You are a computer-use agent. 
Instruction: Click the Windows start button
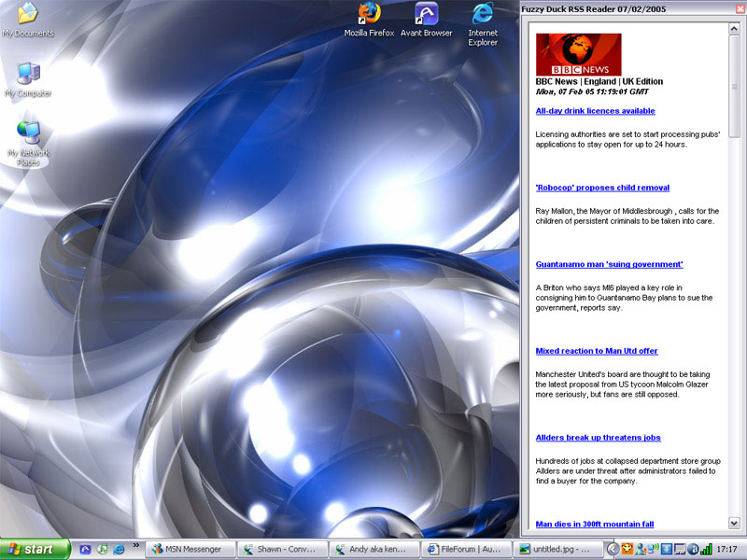coord(35,549)
